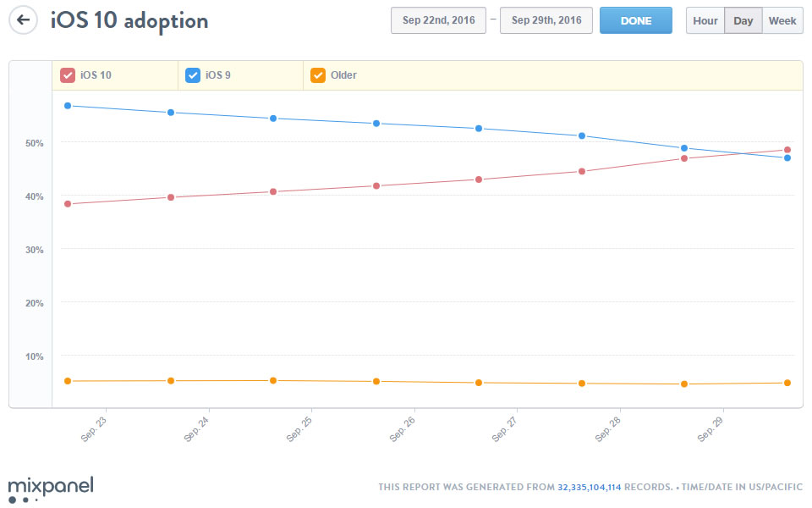Open the Sep 22nd, 2016 start date picker
Image resolution: width=812 pixels, height=508 pixels.
[x=438, y=20]
